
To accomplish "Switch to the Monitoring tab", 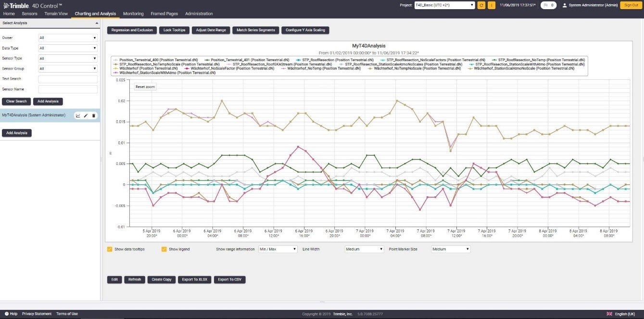I will click(133, 13).
